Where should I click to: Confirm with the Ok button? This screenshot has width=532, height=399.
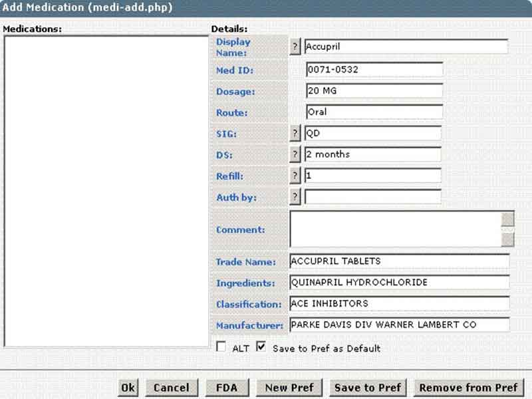[x=128, y=388]
